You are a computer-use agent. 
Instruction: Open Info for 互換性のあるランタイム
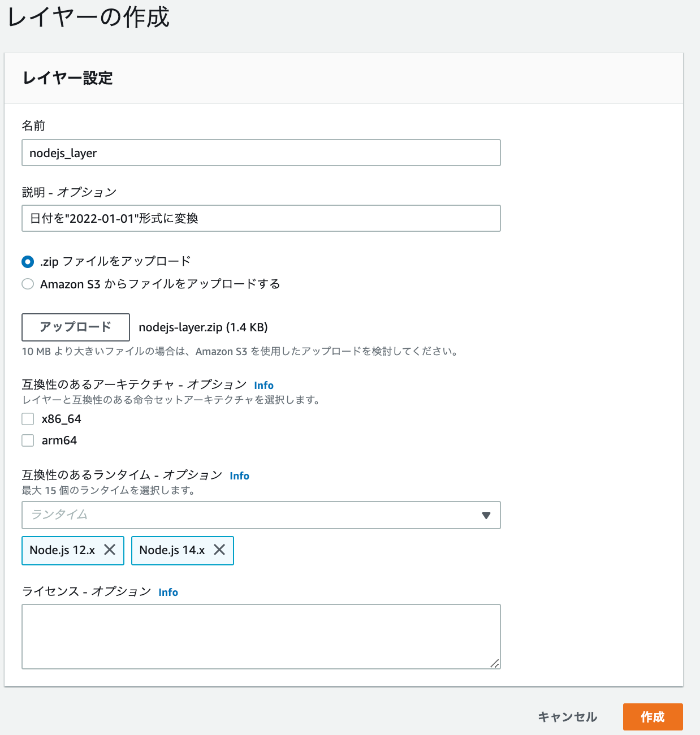coord(239,475)
